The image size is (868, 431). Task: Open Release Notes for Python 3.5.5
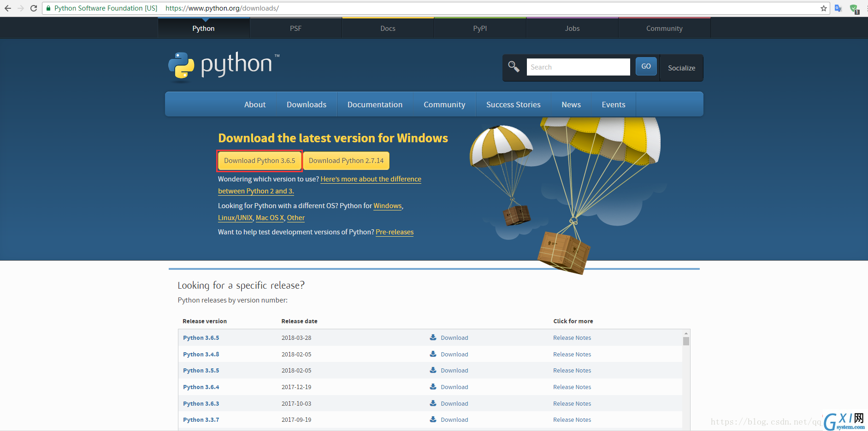pyautogui.click(x=572, y=370)
